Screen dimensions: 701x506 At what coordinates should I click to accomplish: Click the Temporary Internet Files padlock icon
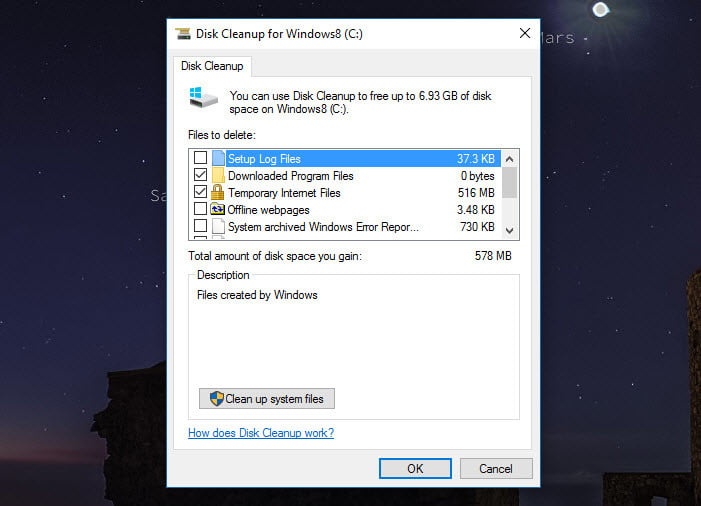[218, 193]
